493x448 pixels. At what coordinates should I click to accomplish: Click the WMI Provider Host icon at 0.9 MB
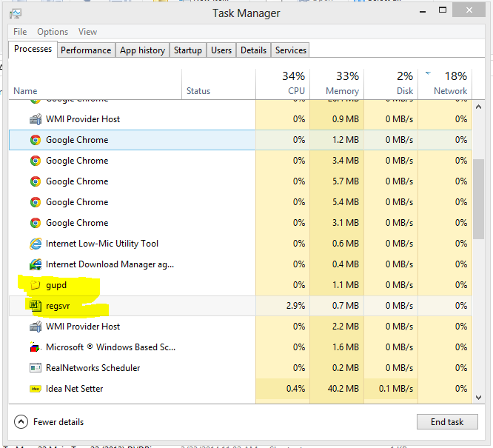(x=36, y=119)
